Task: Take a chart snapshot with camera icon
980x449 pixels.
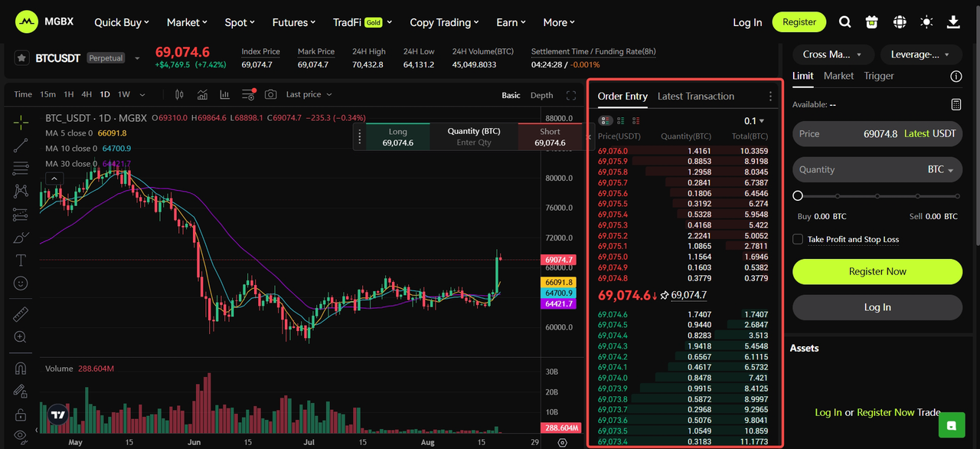Action: [270, 94]
